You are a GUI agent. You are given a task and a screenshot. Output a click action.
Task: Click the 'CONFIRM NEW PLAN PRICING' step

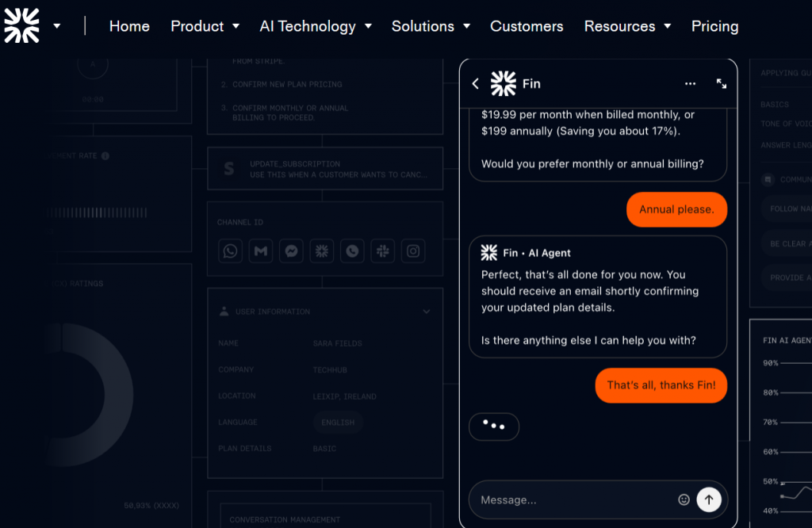point(287,84)
